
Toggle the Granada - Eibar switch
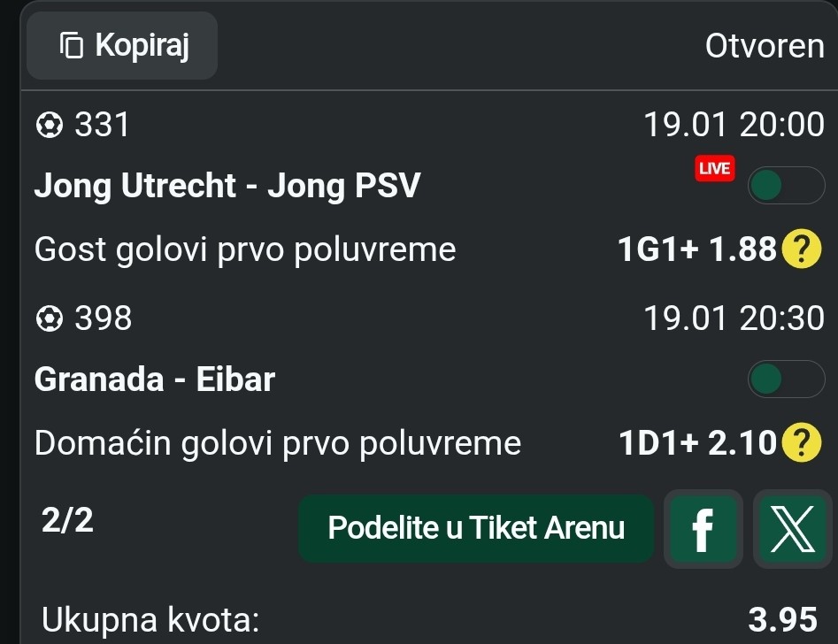(786, 379)
